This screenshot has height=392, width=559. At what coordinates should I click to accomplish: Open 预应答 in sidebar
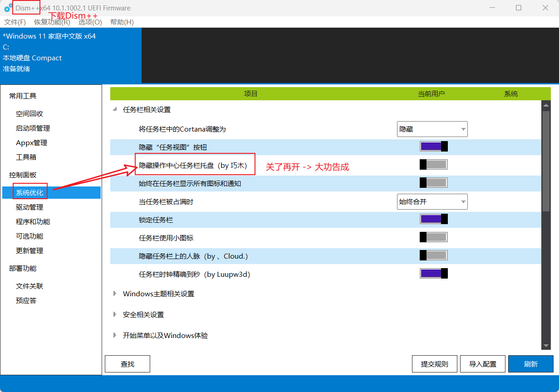click(x=26, y=300)
